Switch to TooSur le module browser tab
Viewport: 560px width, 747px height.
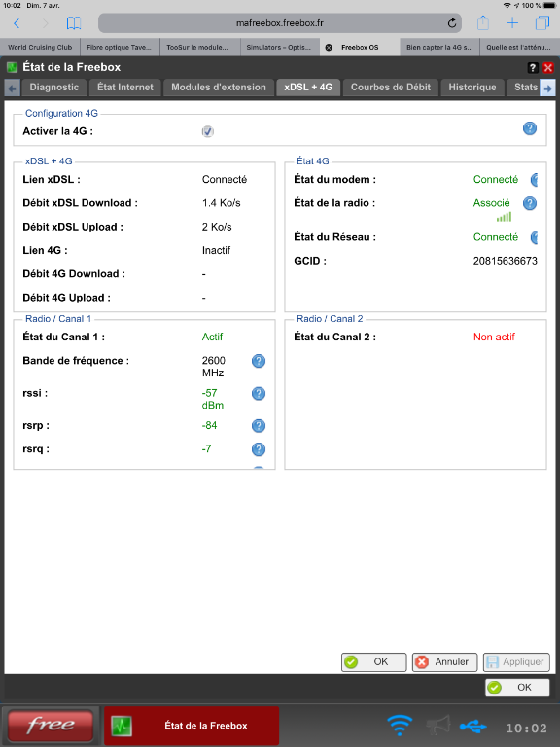click(199, 47)
